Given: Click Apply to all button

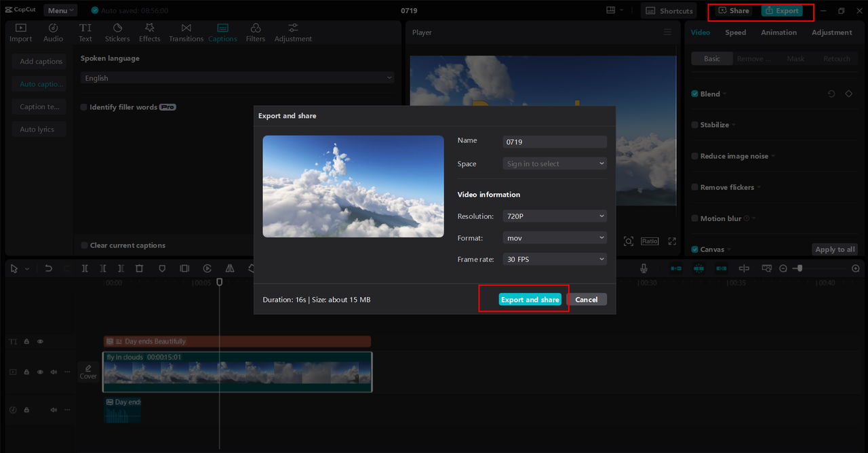Looking at the screenshot, I should click(x=835, y=250).
